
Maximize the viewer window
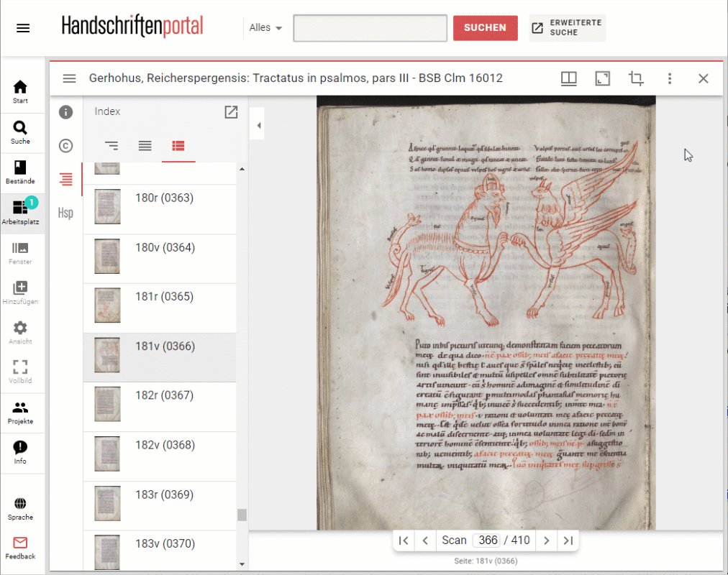point(603,78)
